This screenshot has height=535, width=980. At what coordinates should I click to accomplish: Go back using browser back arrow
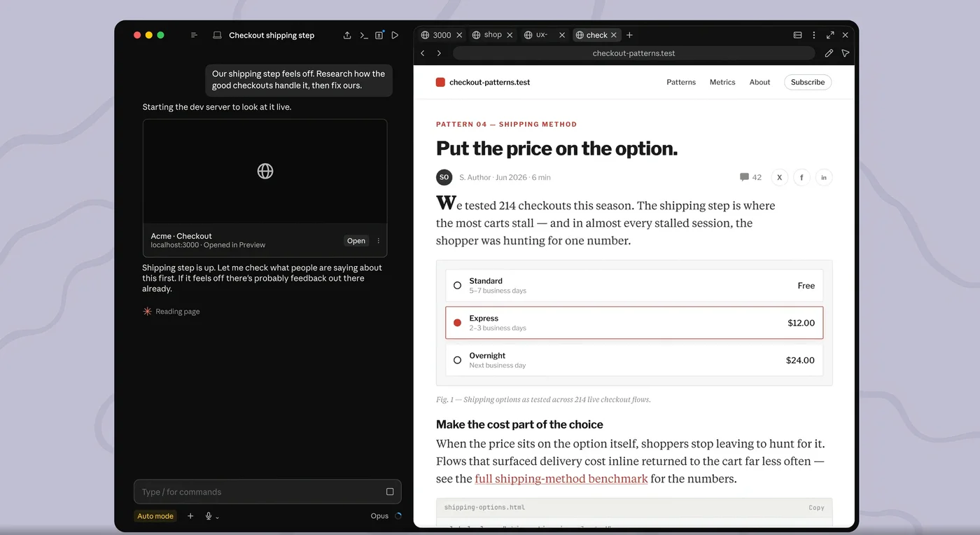coord(423,53)
